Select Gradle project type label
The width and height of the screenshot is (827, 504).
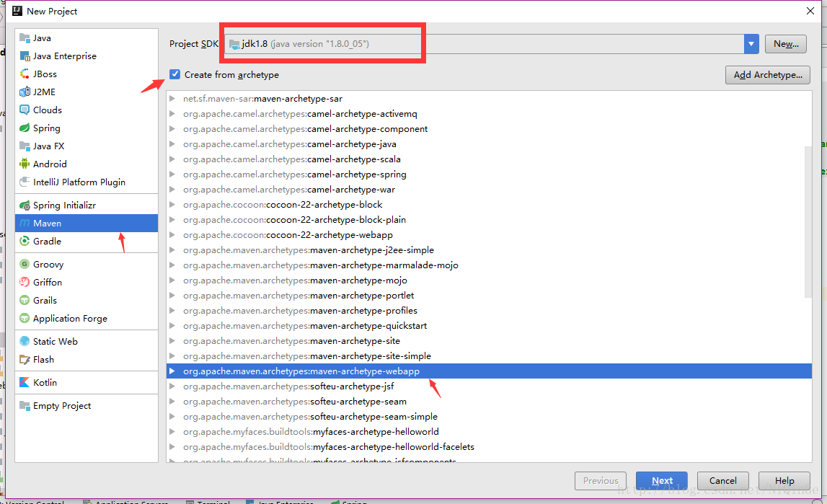click(x=47, y=241)
